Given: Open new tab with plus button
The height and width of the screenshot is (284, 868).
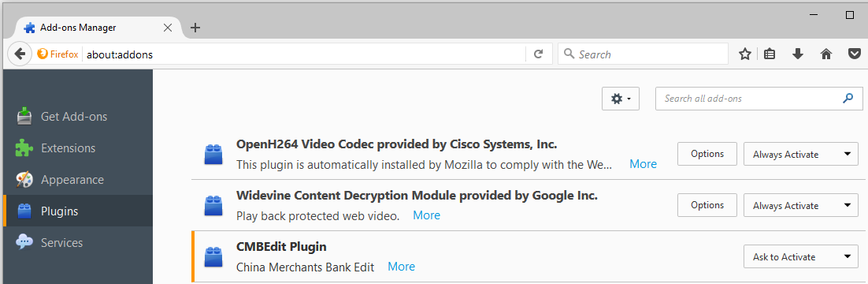Looking at the screenshot, I should 195,28.
